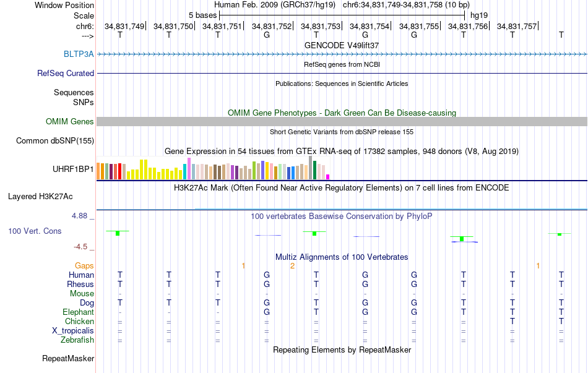Click the Human alignment row label
This screenshot has width=588, height=373.
click(81, 275)
